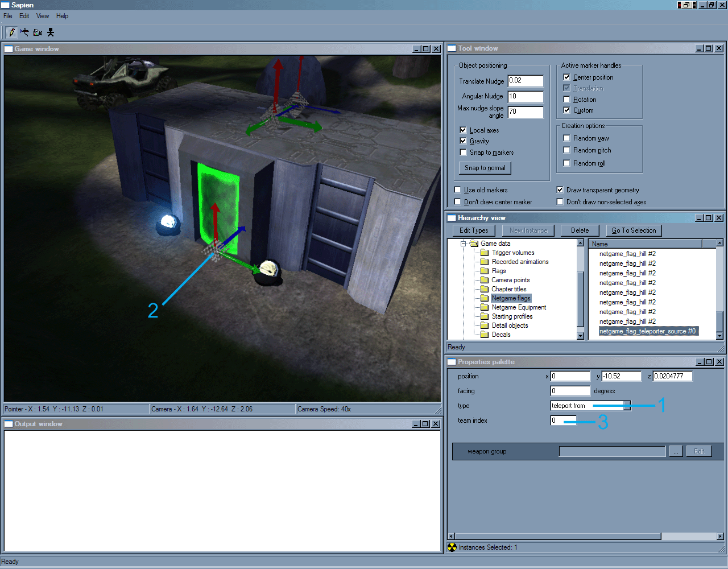Click the Netgame flags folder icon
This screenshot has height=569, width=728.
click(x=485, y=298)
